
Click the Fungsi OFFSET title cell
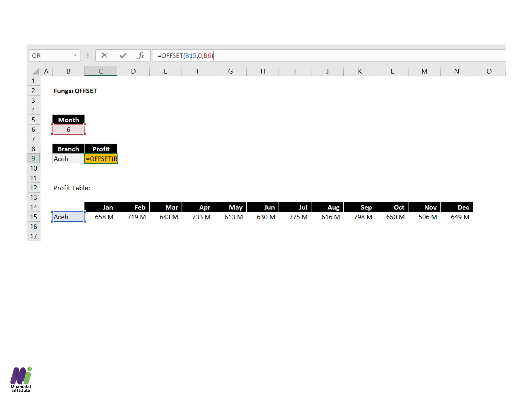coord(75,91)
